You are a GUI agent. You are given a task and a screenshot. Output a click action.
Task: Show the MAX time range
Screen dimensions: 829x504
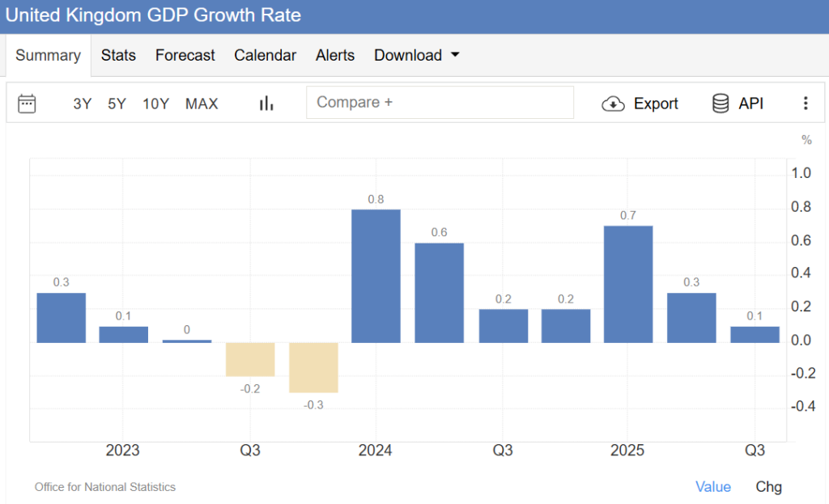[x=202, y=104]
